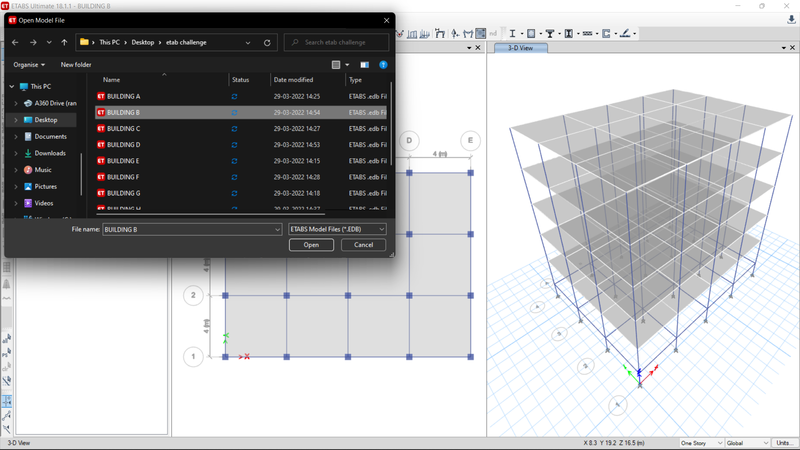The width and height of the screenshot is (800, 450).
Task: Open the recent locations chevron
Action: click(49, 42)
